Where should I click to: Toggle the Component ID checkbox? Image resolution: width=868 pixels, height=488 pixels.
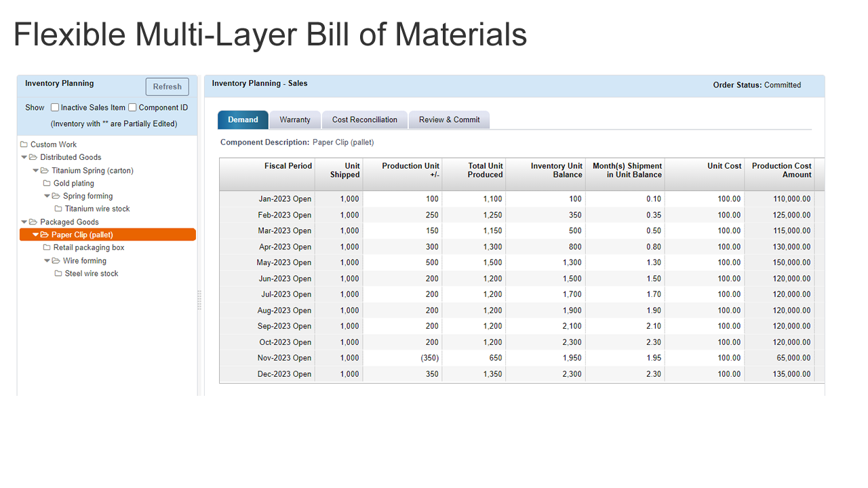[x=133, y=107]
